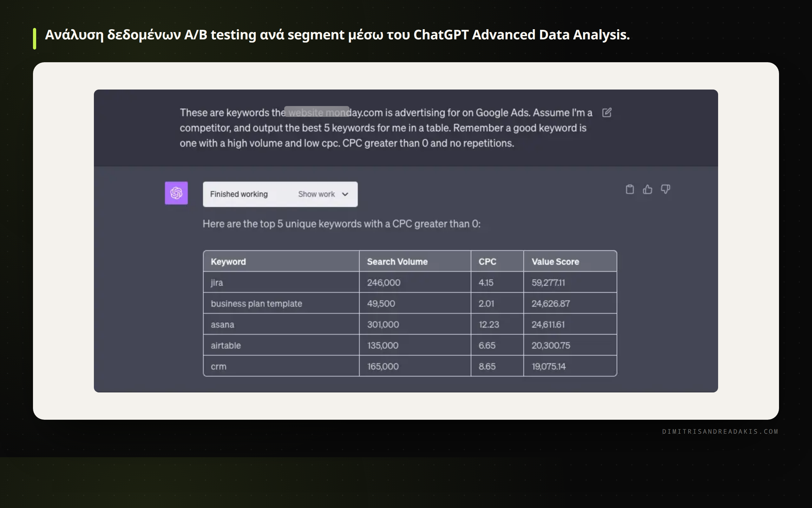Viewport: 812px width, 508px height.
Task: Click the Search Volume column header
Action: (x=415, y=261)
